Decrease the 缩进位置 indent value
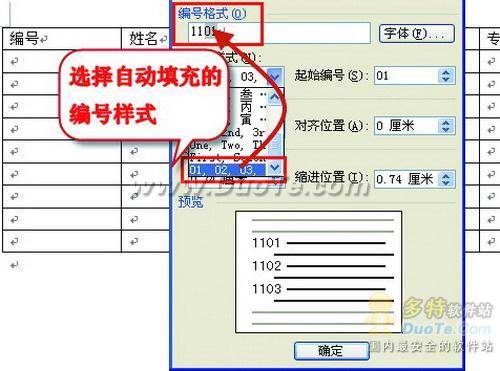Screen dimensions: 500x371 coord(446,184)
